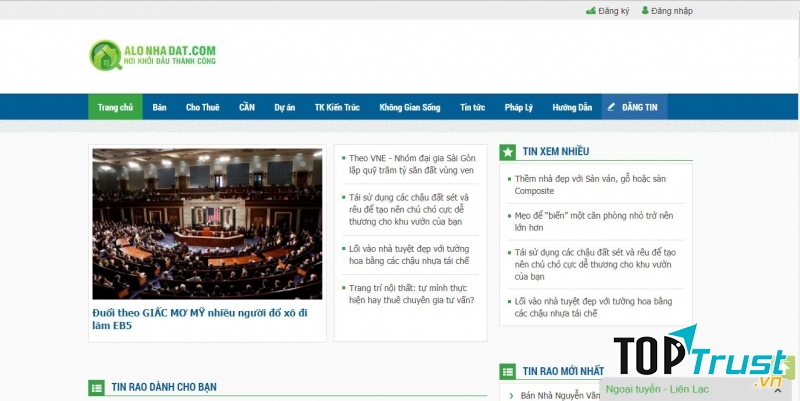The height and width of the screenshot is (401, 800).
Task: Open Ngoại tuyến - Liên Lạc chat widget
Action: [x=656, y=388]
